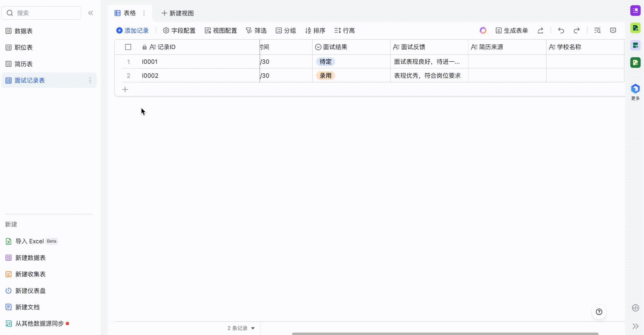Click the 添加记录 button
The height and width of the screenshot is (335, 644).
[x=132, y=30]
